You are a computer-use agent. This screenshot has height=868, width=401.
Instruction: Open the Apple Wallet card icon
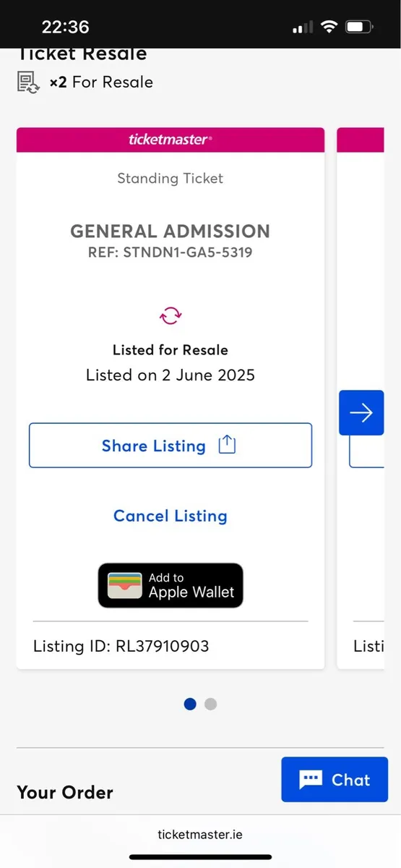click(125, 585)
